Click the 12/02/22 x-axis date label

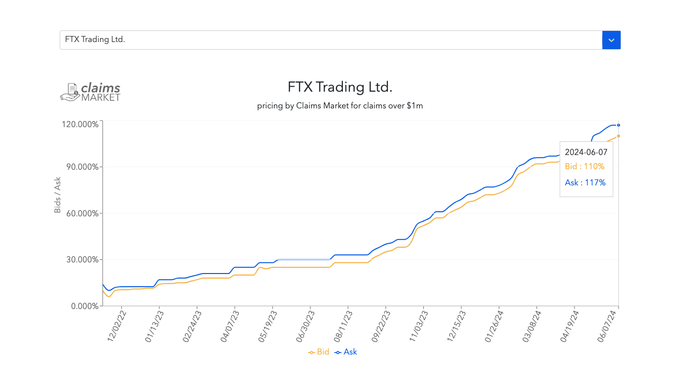(x=117, y=326)
